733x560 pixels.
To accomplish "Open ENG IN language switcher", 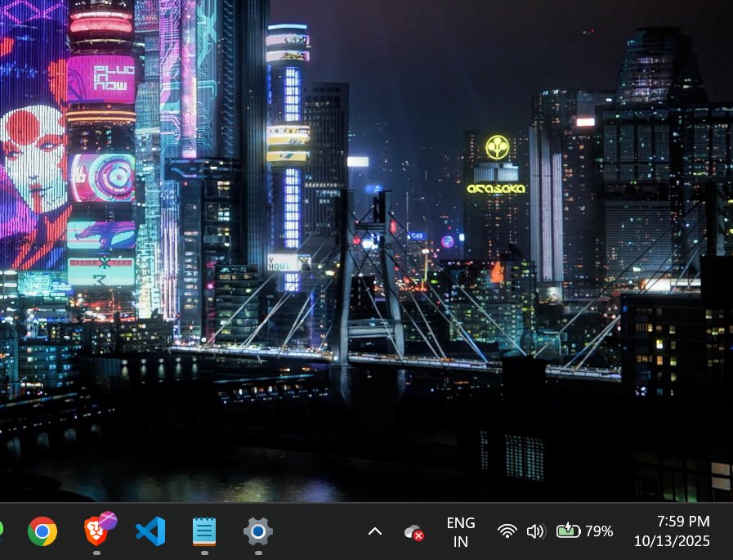I will (461, 532).
